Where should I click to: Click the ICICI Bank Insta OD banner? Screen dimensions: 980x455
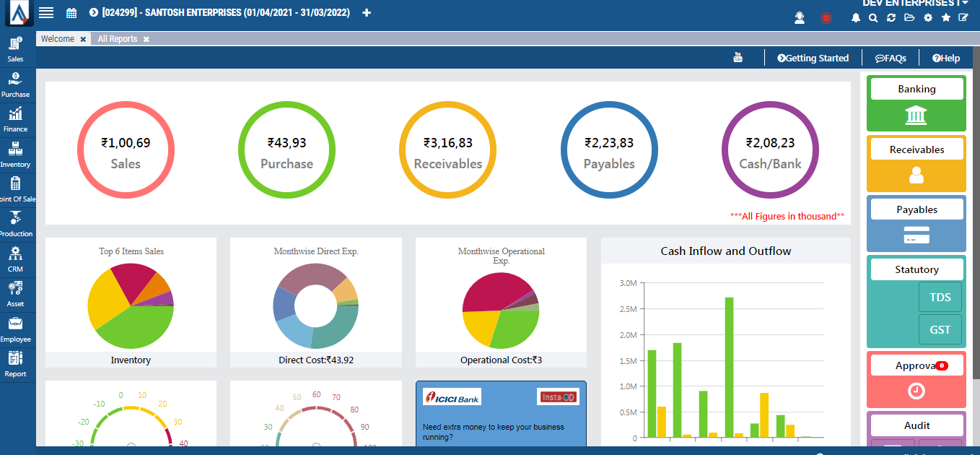pyautogui.click(x=501, y=413)
